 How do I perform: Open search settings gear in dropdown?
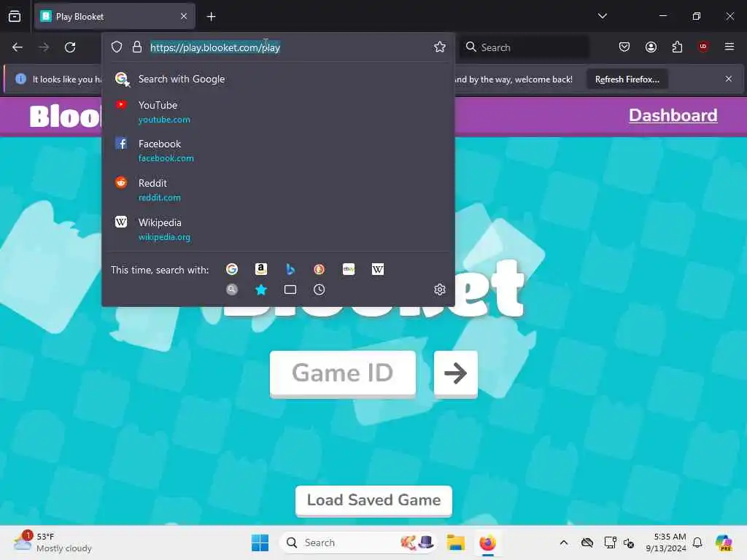click(440, 289)
